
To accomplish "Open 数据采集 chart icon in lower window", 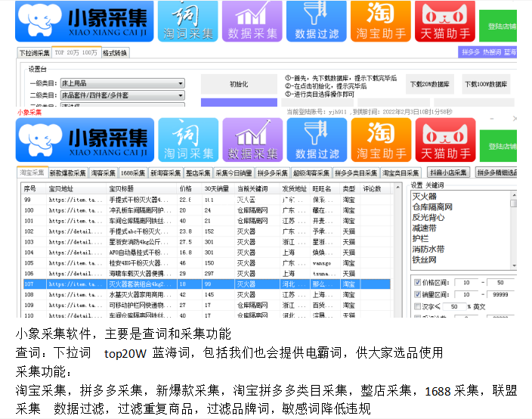I will [x=252, y=140].
